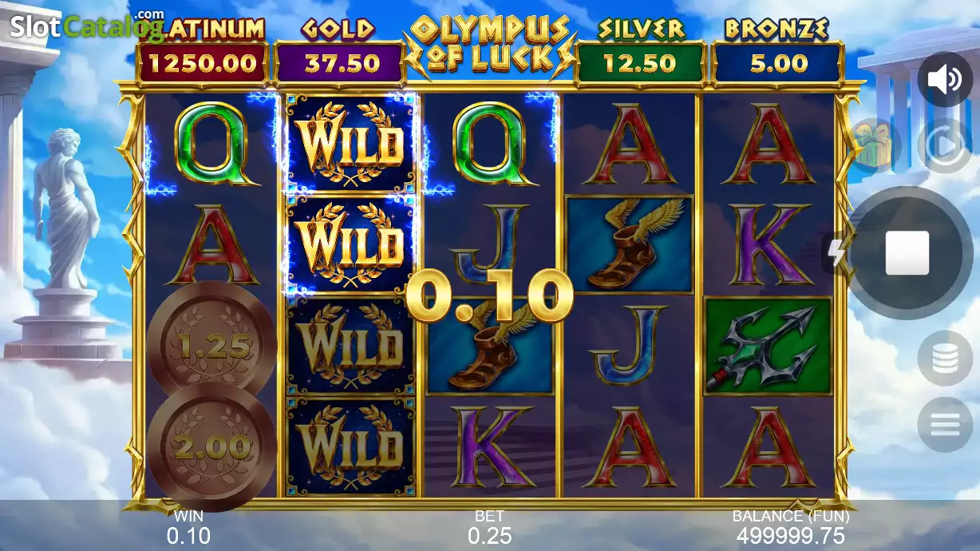The image size is (980, 551).
Task: Select the Gold jackpot 37.50 panel
Action: point(341,62)
